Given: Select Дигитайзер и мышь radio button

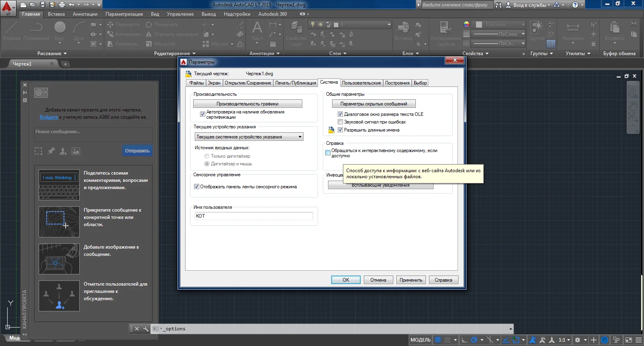Looking at the screenshot, I should [207, 164].
